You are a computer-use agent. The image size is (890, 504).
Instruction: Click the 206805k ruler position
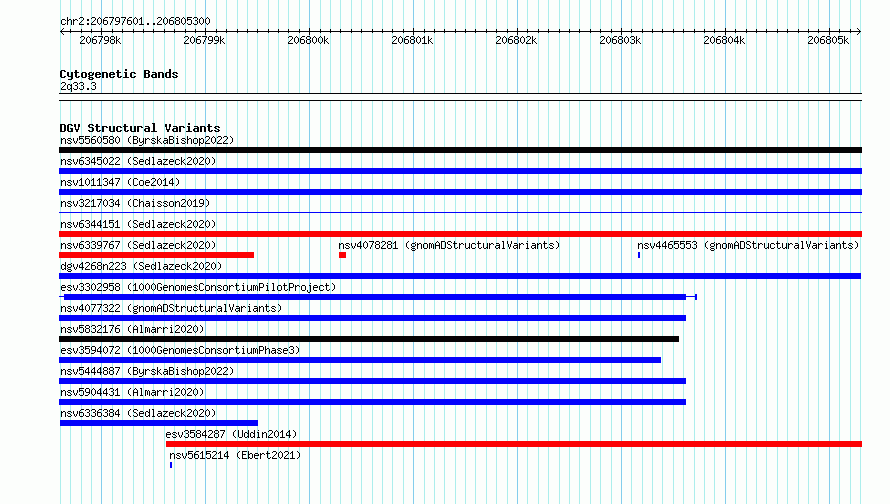pyautogui.click(x=828, y=40)
